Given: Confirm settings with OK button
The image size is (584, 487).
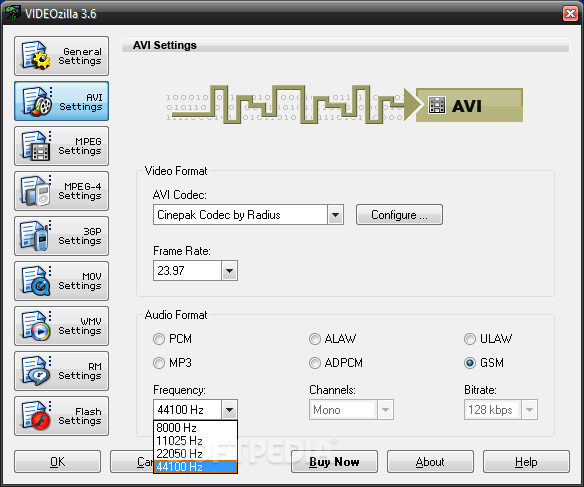Looking at the screenshot, I should pos(57,462).
